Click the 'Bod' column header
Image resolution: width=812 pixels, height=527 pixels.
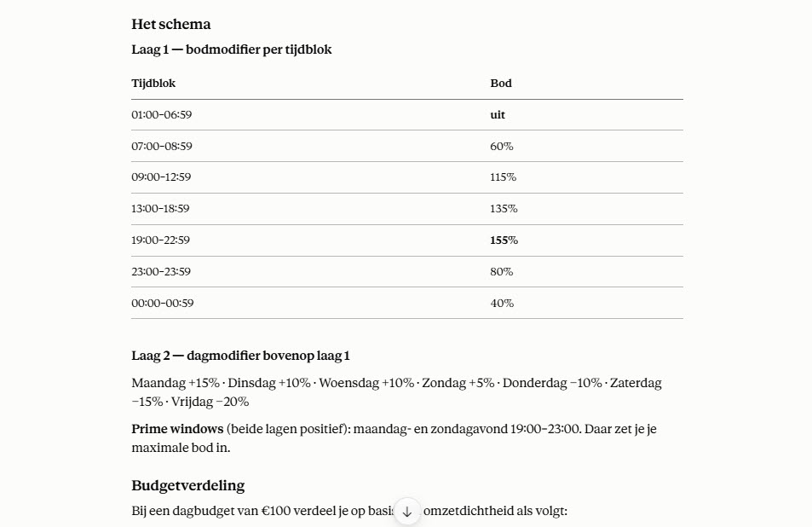click(x=501, y=84)
